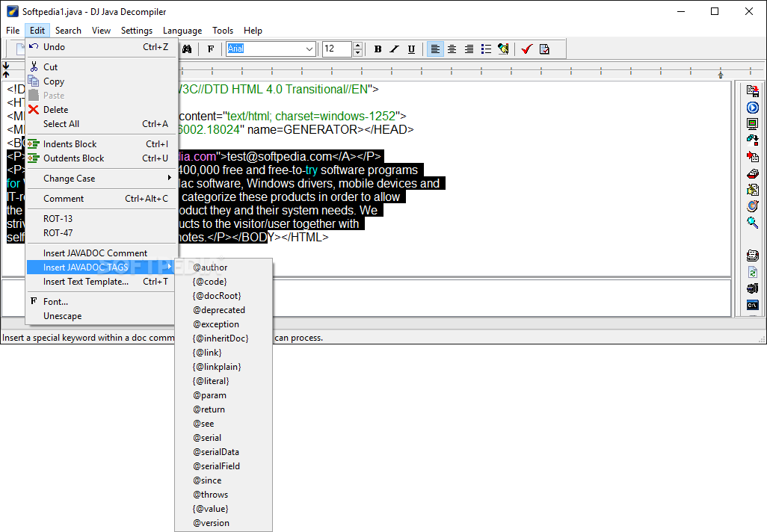Click the collapse arrows icon left of ruler
Image resolution: width=767 pixels, height=532 pixels.
click(6, 70)
